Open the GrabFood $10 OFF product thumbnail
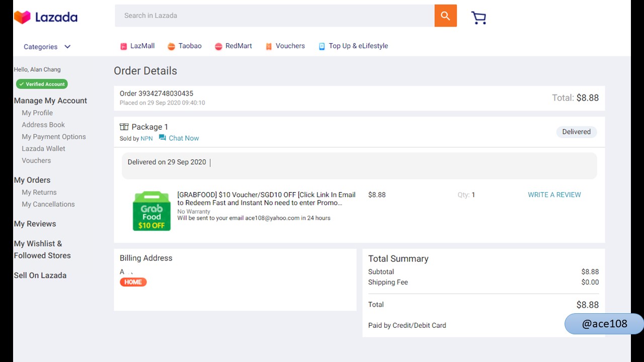The width and height of the screenshot is (644, 362). tap(151, 211)
